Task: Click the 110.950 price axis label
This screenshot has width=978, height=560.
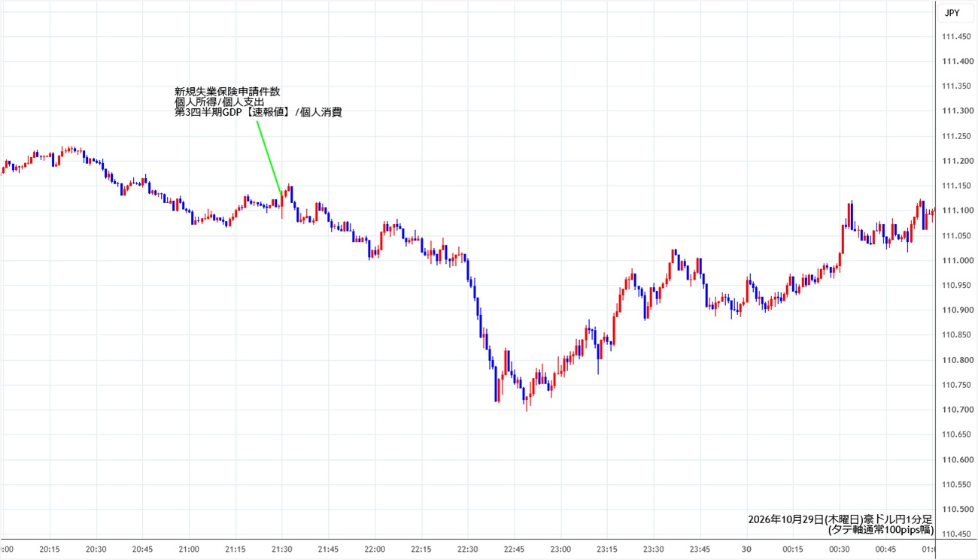Action: point(955,286)
